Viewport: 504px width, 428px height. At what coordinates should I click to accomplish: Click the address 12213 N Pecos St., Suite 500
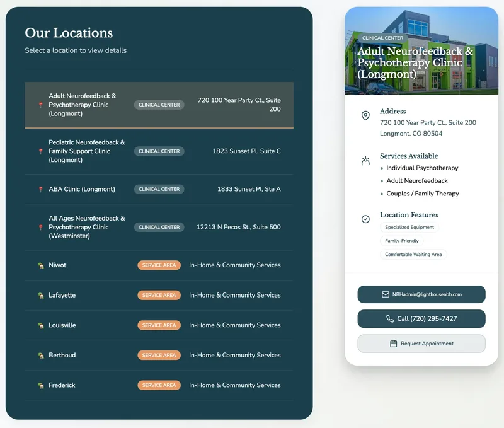pyautogui.click(x=239, y=227)
